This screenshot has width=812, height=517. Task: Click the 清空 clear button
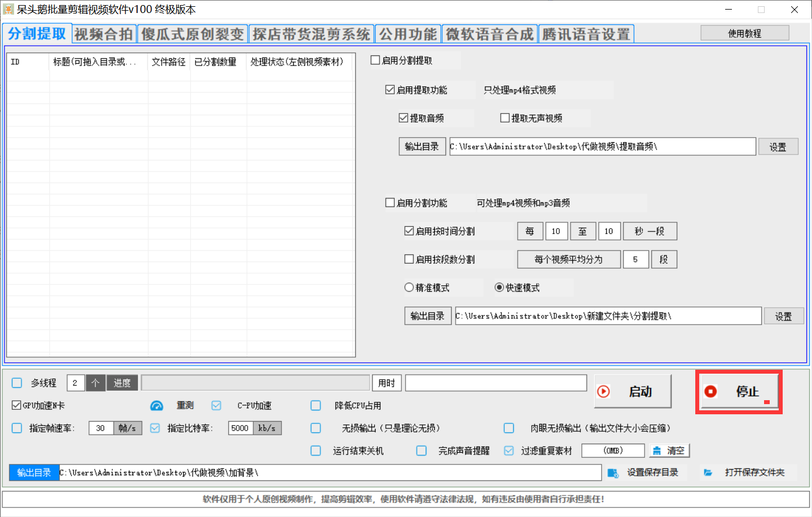[x=669, y=450]
